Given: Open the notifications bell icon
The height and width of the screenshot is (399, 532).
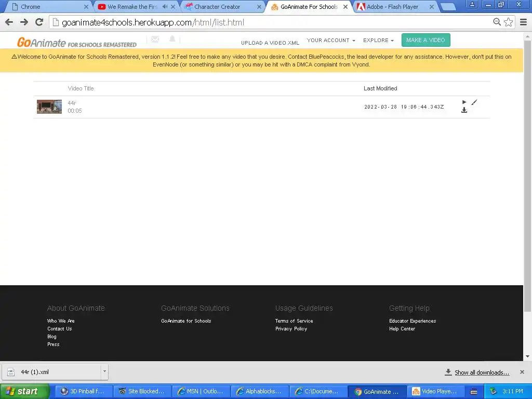Looking at the screenshot, I should click(172, 39).
